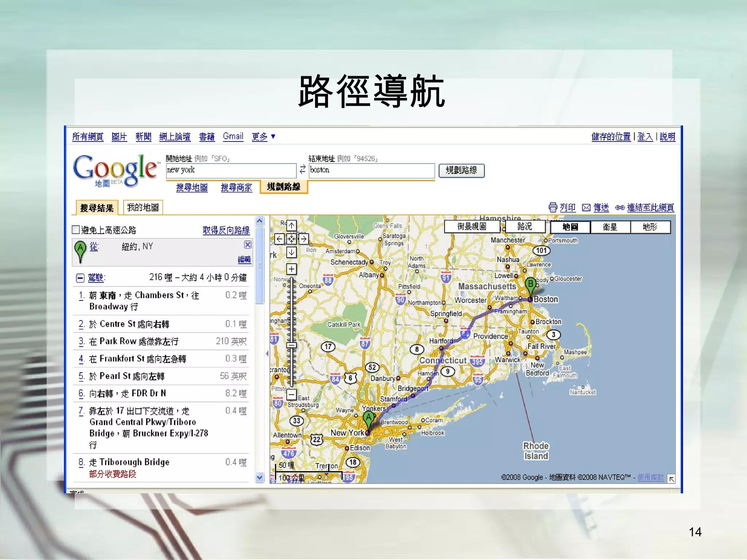Pan the map left with the arrow
Screen dimensions: 747x560
click(x=279, y=239)
